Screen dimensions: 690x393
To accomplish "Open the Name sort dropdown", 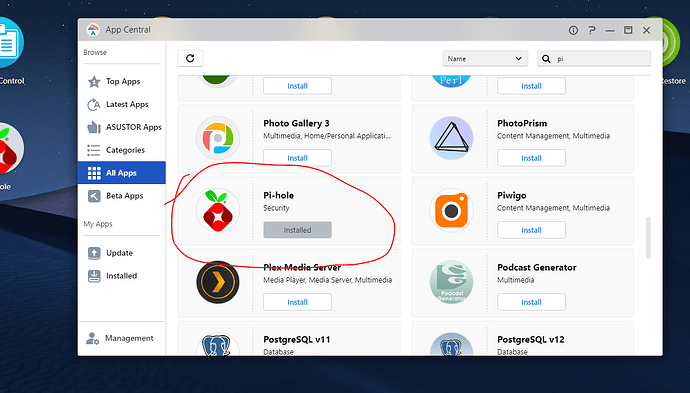I will click(485, 59).
